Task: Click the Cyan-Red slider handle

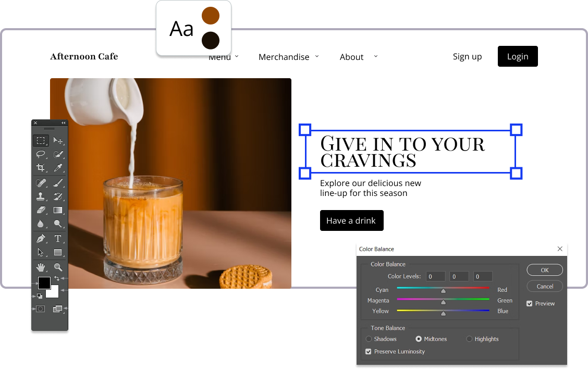Action: (444, 291)
